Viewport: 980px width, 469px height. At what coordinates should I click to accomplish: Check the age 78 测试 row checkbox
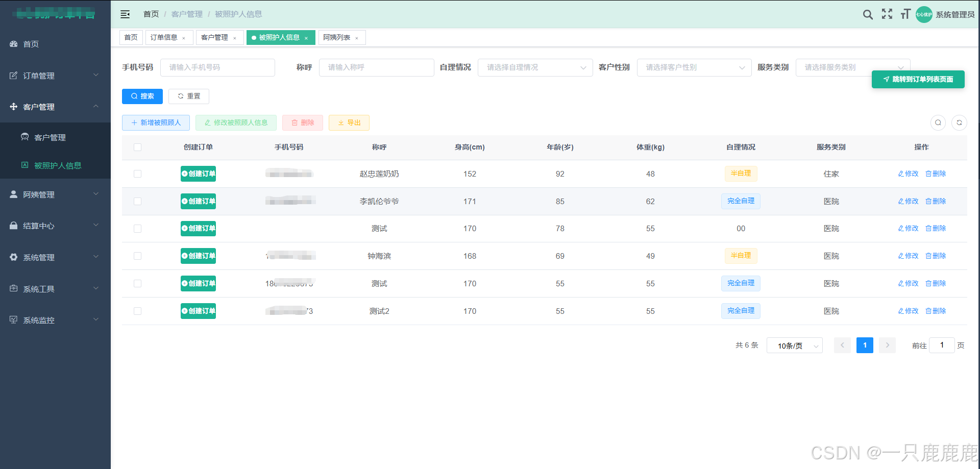tap(137, 229)
